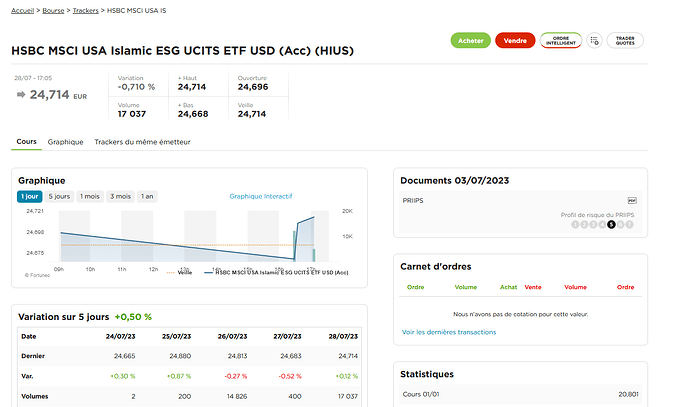
Task: Click the list/alert icon next to Ordre Intelligent
Action: point(595,40)
